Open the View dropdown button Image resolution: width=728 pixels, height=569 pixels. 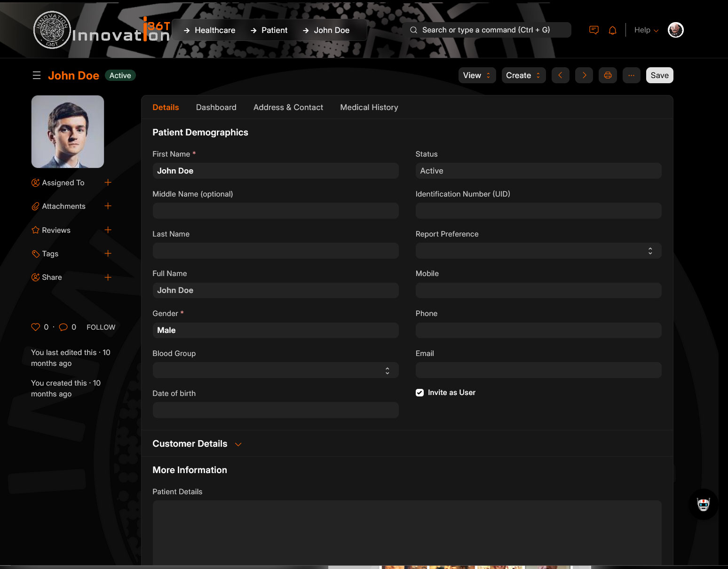click(x=476, y=75)
